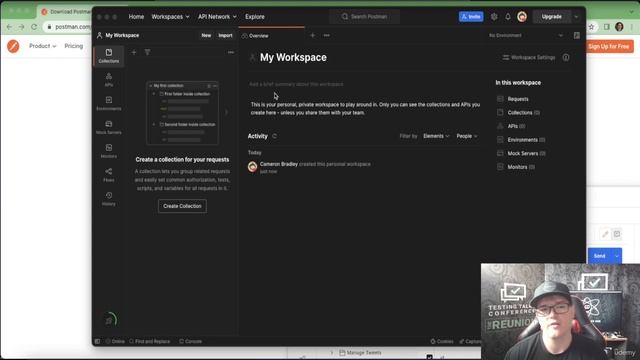Click the My Workspace sidebar title

point(122,36)
